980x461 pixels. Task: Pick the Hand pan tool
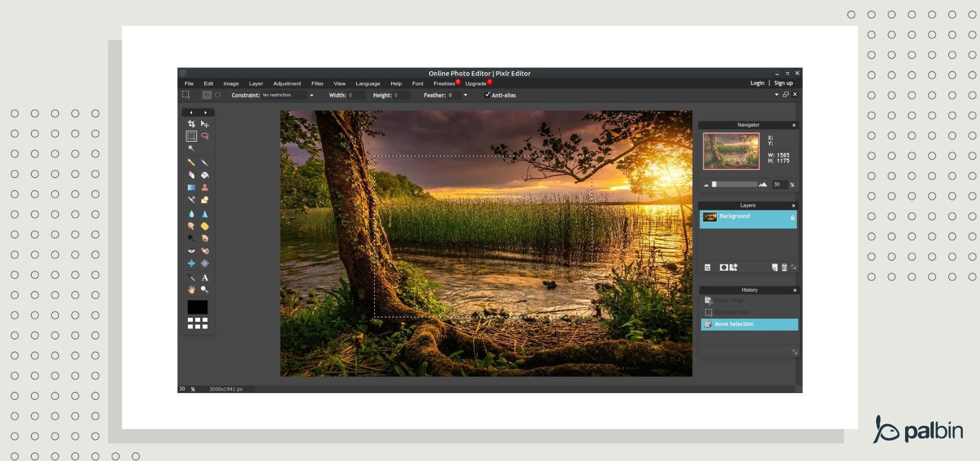click(191, 290)
